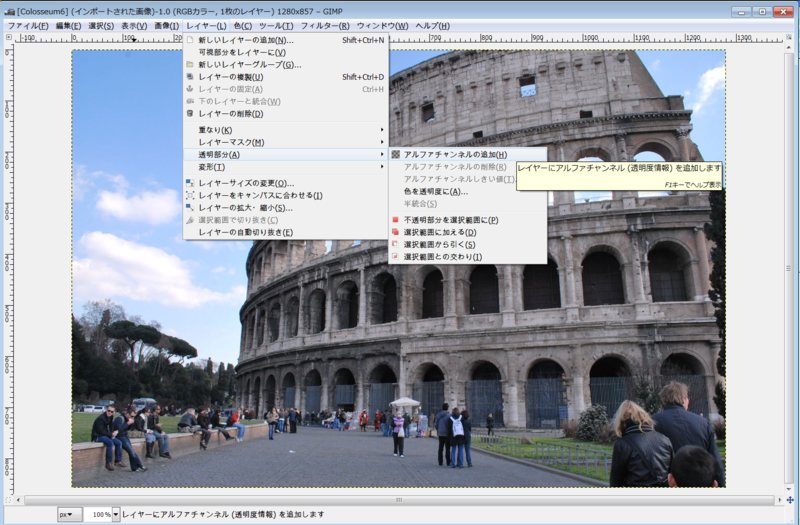This screenshot has height=525, width=800.
Task: Select 選択範囲から引く(S)
Action: point(468,244)
